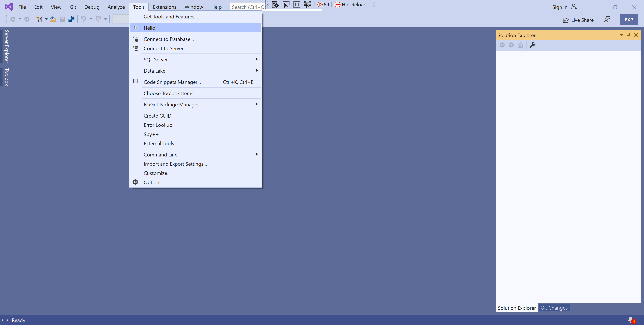Screen dimensions: 644x325
Task: Open the Solution Explorer wrench properties icon
Action: click(532, 45)
